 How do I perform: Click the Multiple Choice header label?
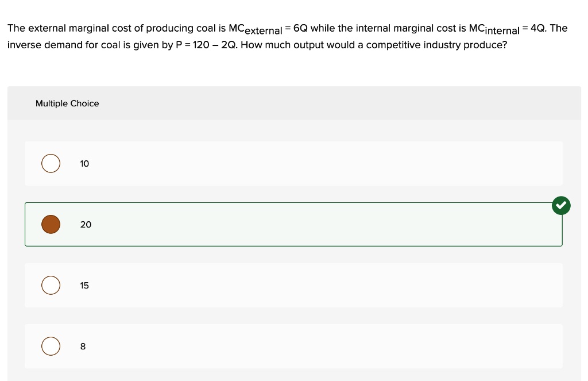point(67,103)
